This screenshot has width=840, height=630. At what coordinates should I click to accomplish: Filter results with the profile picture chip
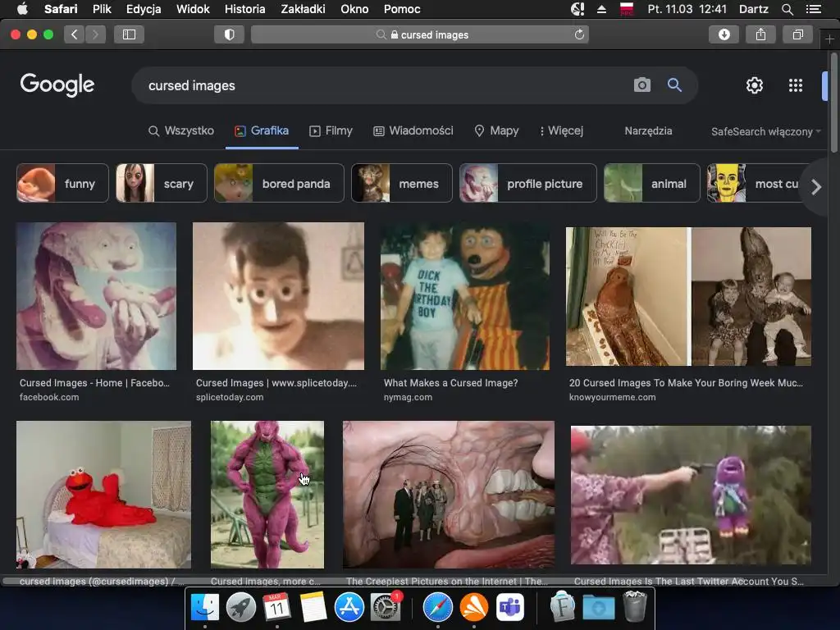coord(528,183)
